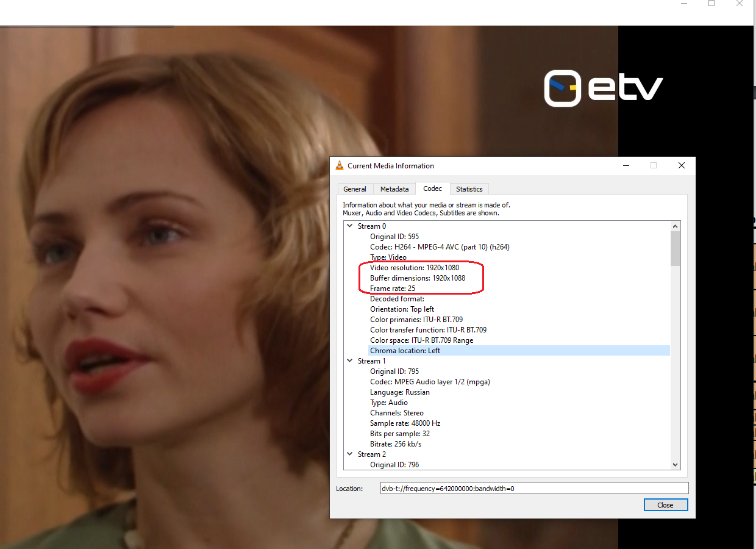Collapse the Stream 2 expander arrow
Viewport: 756px width, 549px height.
coord(350,454)
